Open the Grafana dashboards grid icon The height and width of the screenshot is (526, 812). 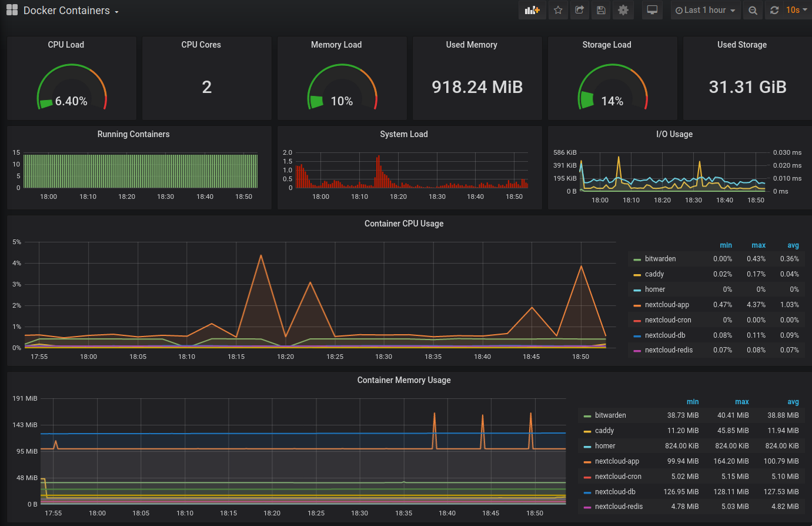[x=12, y=10]
